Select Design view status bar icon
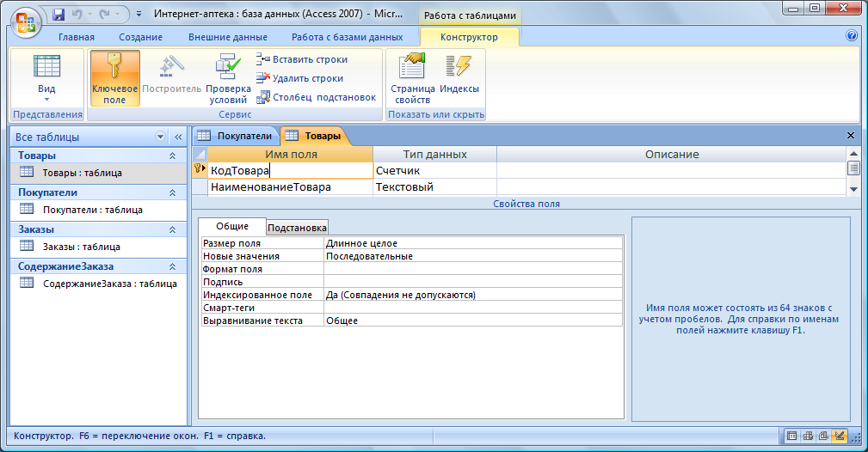Screen dimensions: 868x452 (840, 436)
